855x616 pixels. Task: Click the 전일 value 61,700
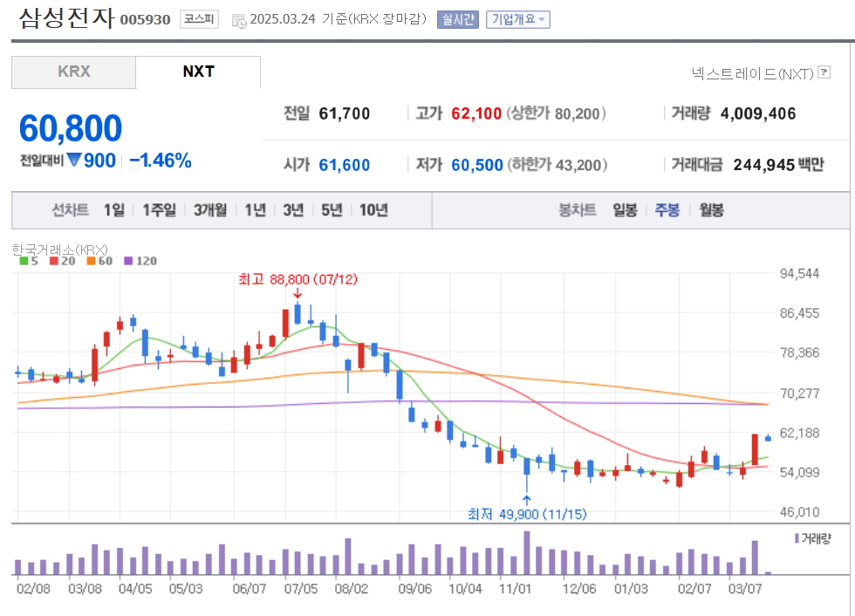tap(345, 113)
